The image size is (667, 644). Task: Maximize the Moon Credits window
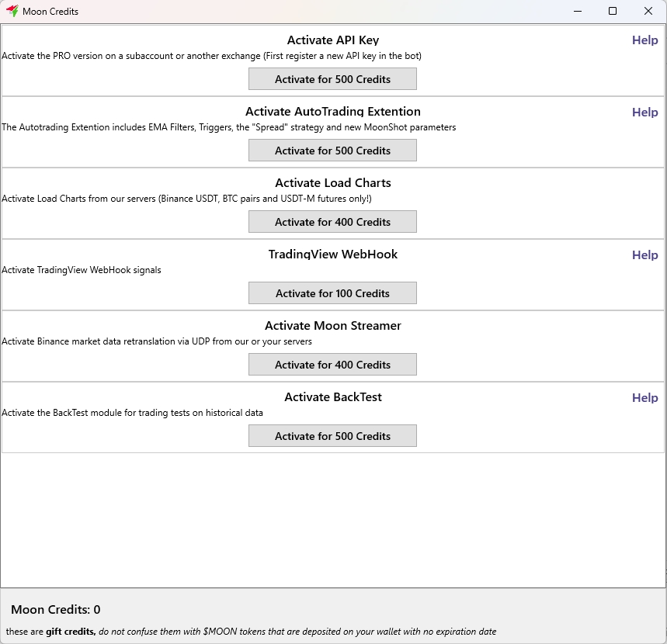(613, 11)
